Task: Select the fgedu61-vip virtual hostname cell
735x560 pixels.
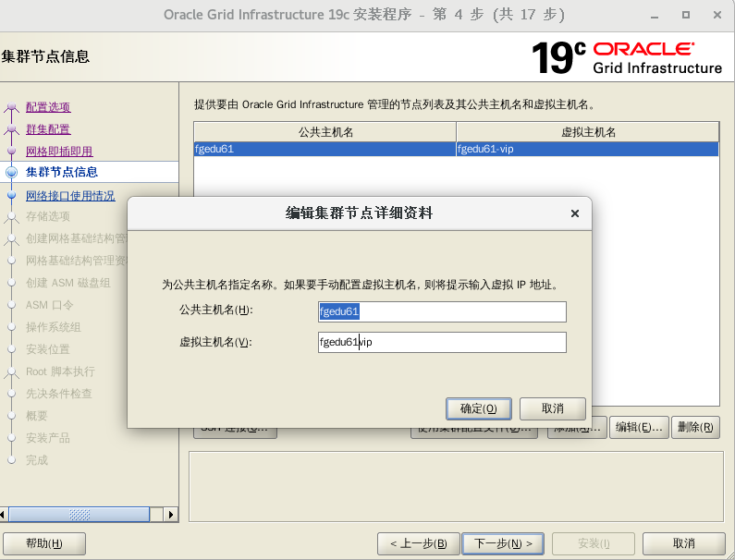Action: [587, 149]
